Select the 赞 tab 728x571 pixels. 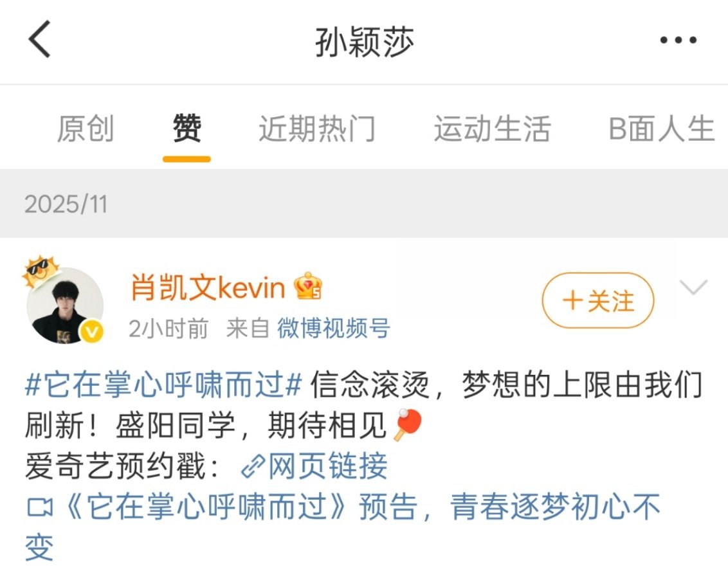(187, 128)
